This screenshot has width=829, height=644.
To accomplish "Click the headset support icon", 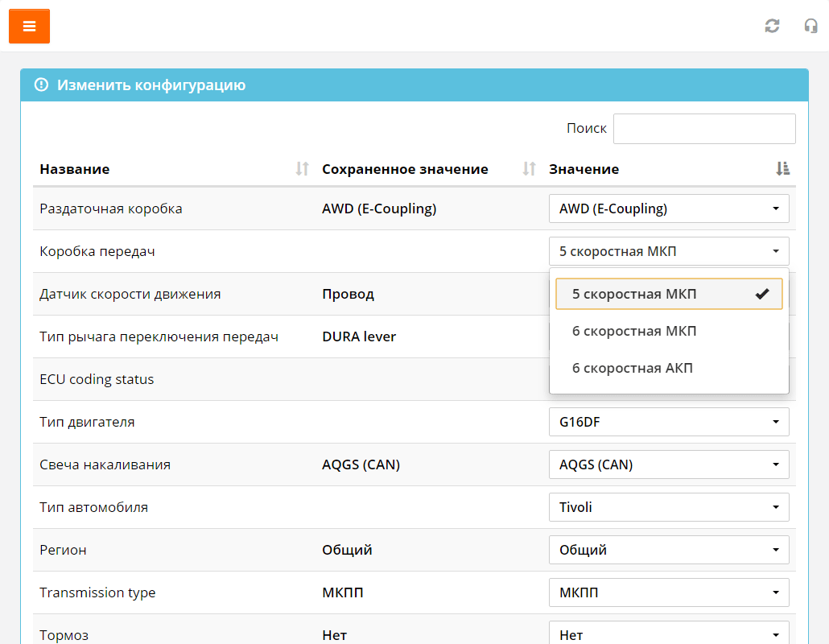I will [x=810, y=26].
